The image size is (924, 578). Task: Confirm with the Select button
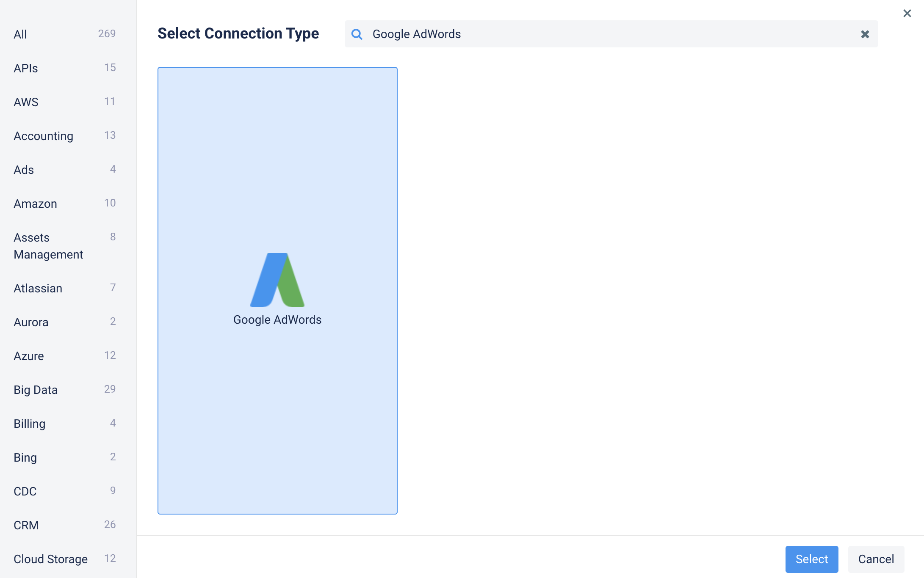811,559
